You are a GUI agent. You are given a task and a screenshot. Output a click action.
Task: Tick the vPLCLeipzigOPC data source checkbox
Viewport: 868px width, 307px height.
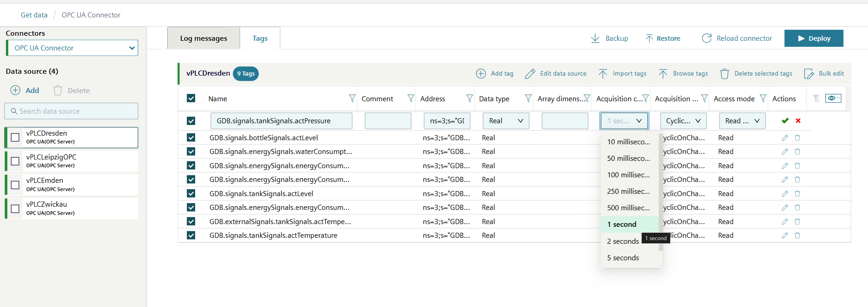pyautogui.click(x=15, y=161)
